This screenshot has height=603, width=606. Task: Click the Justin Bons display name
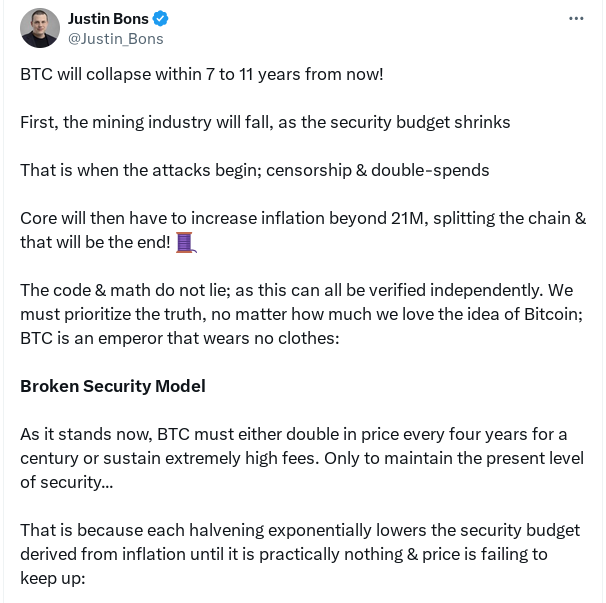pyautogui.click(x=107, y=19)
